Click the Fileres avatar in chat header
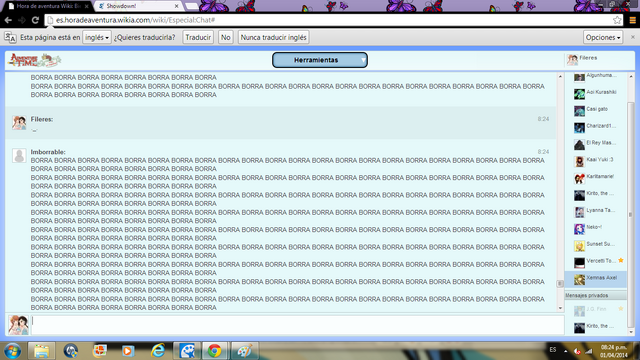Image resolution: width=640 pixels, height=360 pixels. coord(572,60)
